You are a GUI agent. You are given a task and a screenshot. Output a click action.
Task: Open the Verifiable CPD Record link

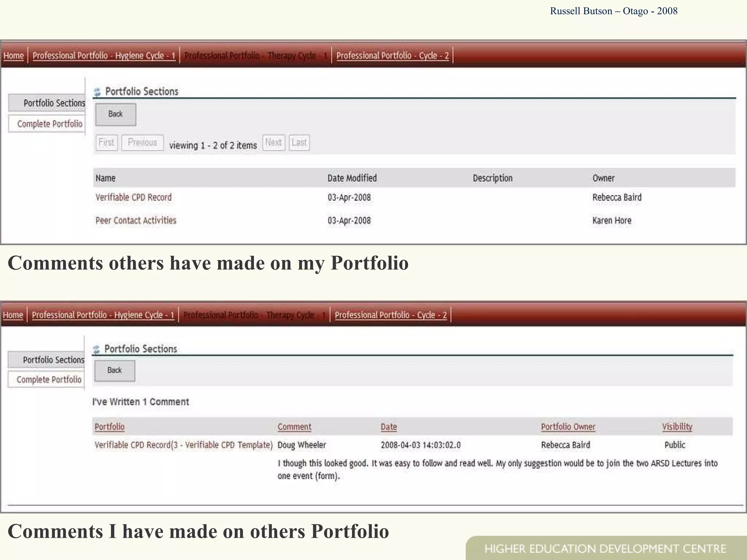click(x=133, y=198)
